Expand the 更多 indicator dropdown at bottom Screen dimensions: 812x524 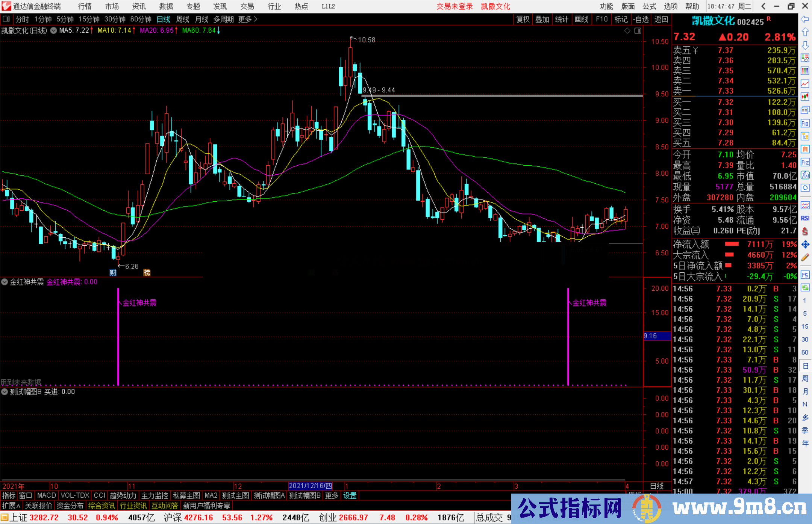tap(331, 495)
